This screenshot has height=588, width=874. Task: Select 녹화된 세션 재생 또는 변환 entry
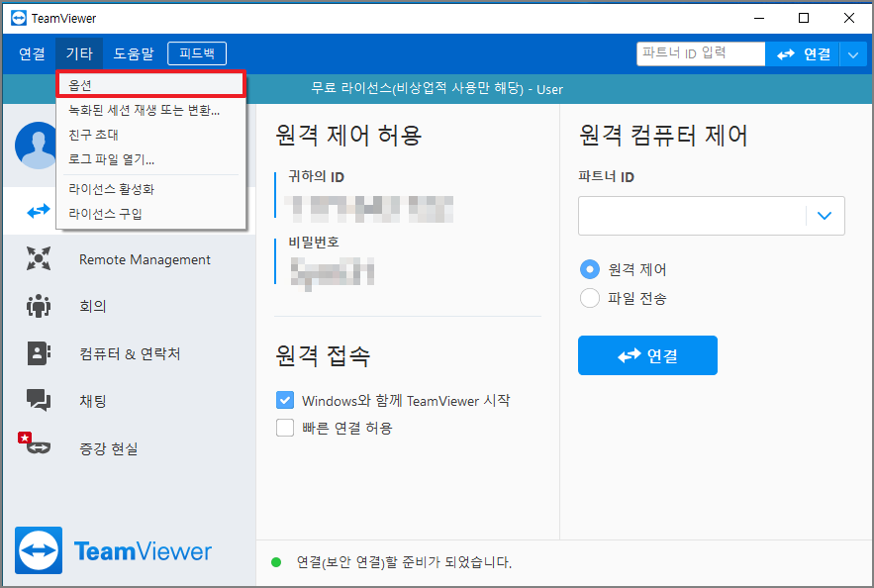click(145, 110)
